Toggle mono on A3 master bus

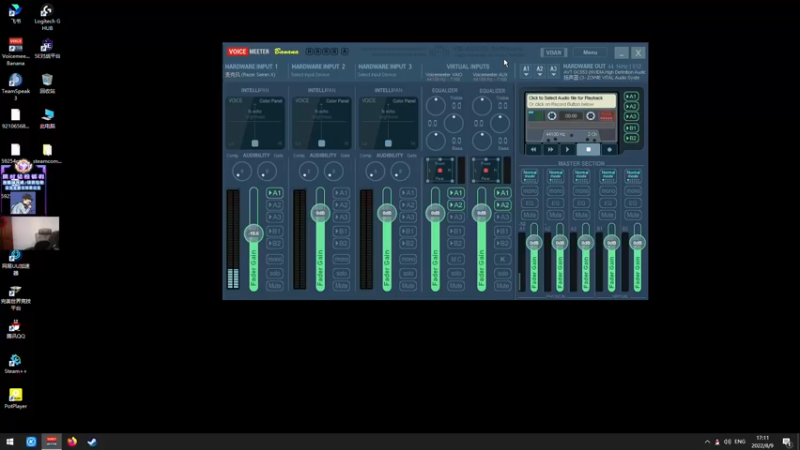click(582, 191)
